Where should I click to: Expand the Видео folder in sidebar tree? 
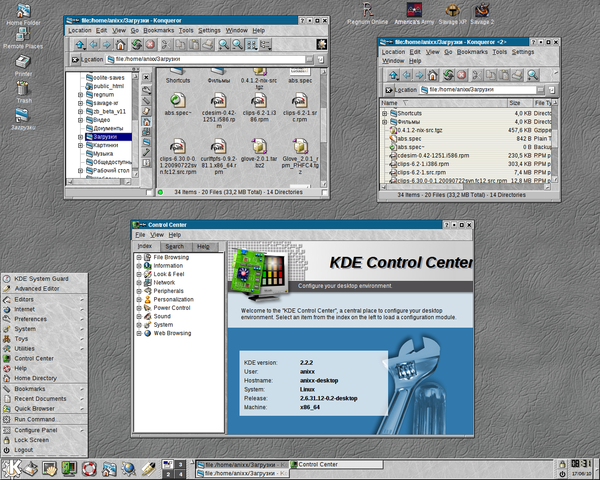click(x=79, y=118)
